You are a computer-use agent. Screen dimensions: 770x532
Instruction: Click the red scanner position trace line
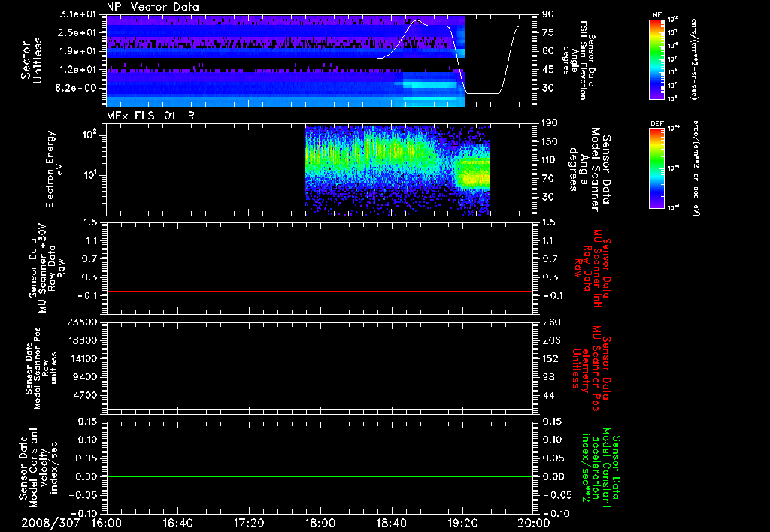(x=320, y=382)
